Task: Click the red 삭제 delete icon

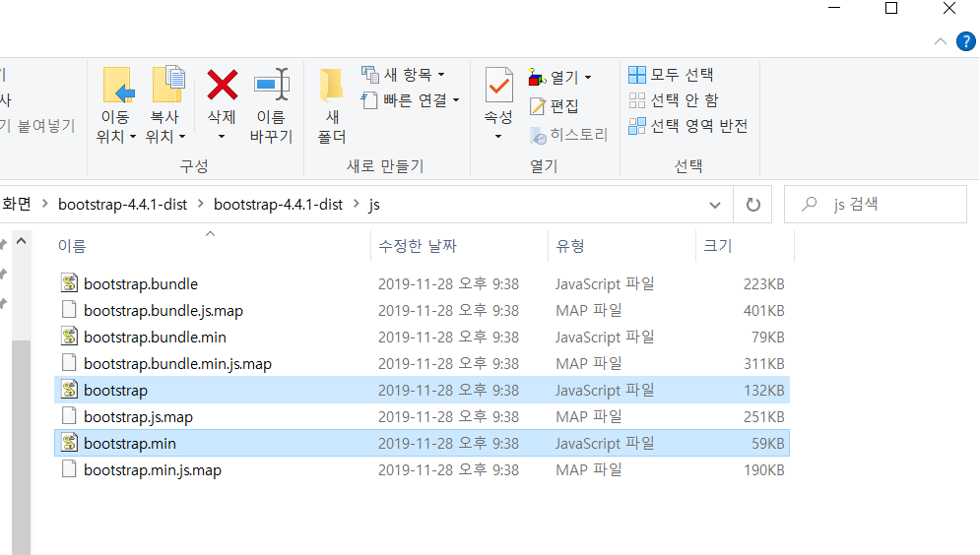Action: pyautogui.click(x=222, y=85)
